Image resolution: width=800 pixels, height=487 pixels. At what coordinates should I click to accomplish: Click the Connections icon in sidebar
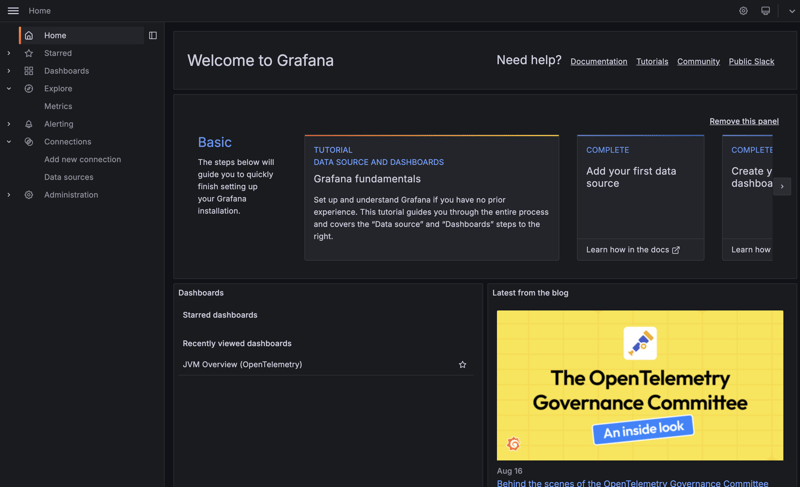tap(29, 142)
